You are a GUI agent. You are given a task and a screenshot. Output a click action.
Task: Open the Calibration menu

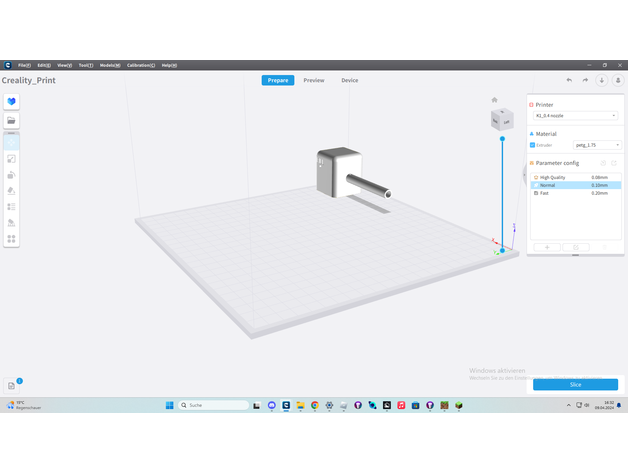tap(140, 65)
